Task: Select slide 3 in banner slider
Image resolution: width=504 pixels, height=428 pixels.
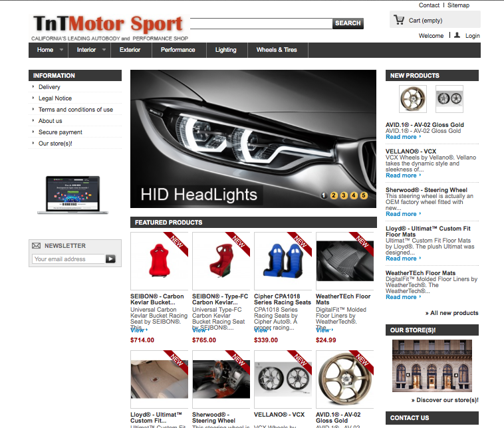Action: tap(344, 195)
